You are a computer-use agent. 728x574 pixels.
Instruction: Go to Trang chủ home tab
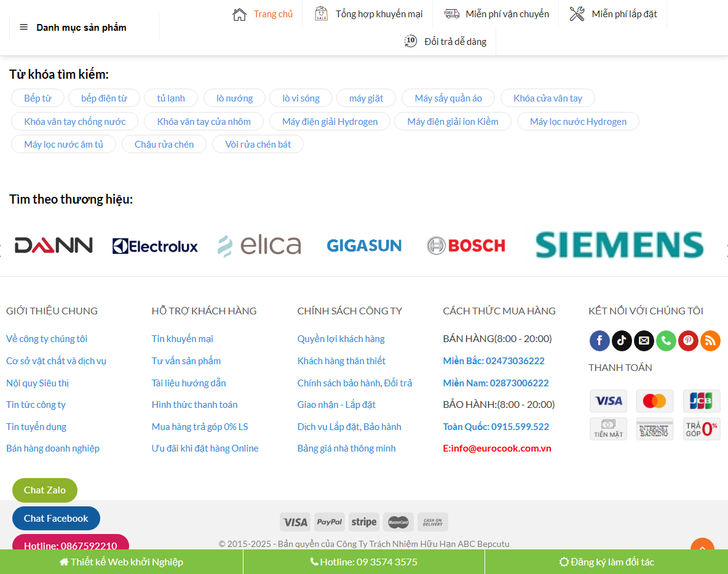pos(263,14)
